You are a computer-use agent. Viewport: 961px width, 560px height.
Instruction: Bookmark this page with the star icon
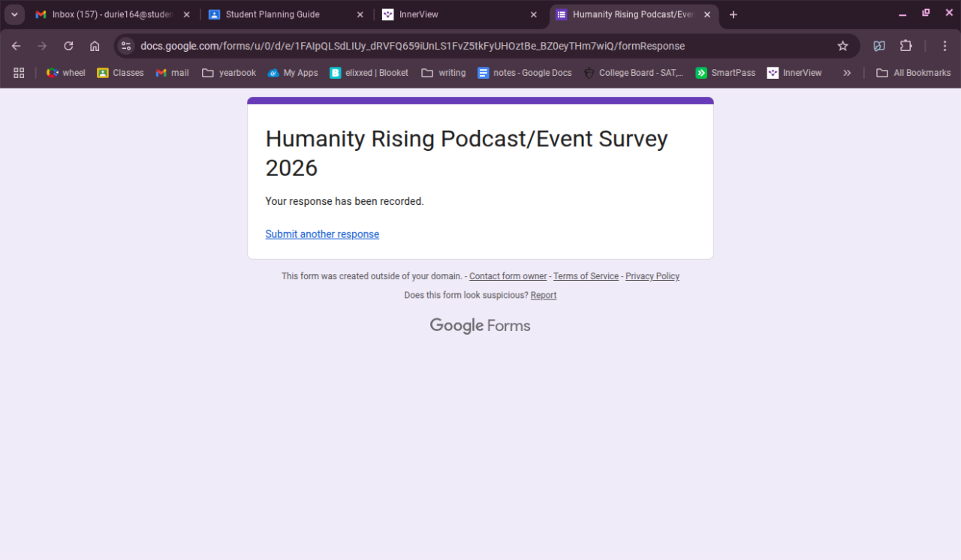coord(843,46)
